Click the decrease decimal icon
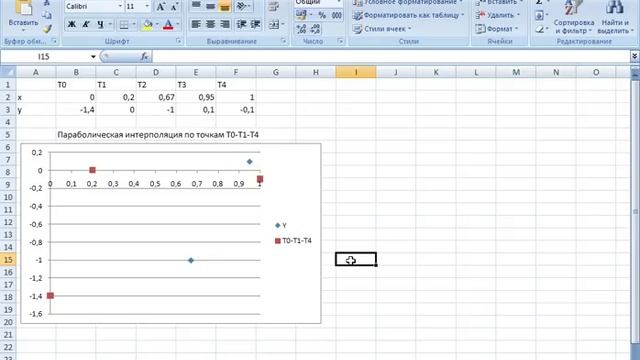 click(x=315, y=29)
